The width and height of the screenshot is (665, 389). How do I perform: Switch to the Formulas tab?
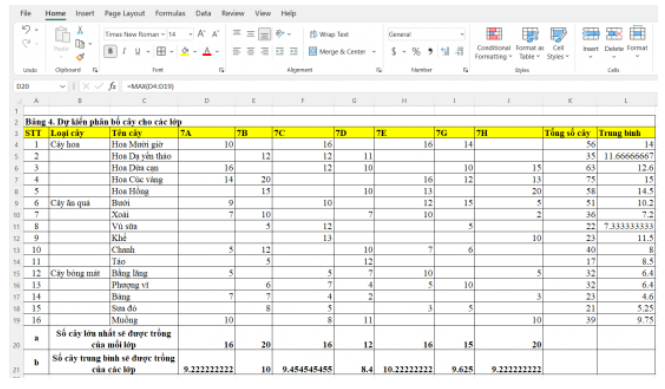click(x=170, y=13)
